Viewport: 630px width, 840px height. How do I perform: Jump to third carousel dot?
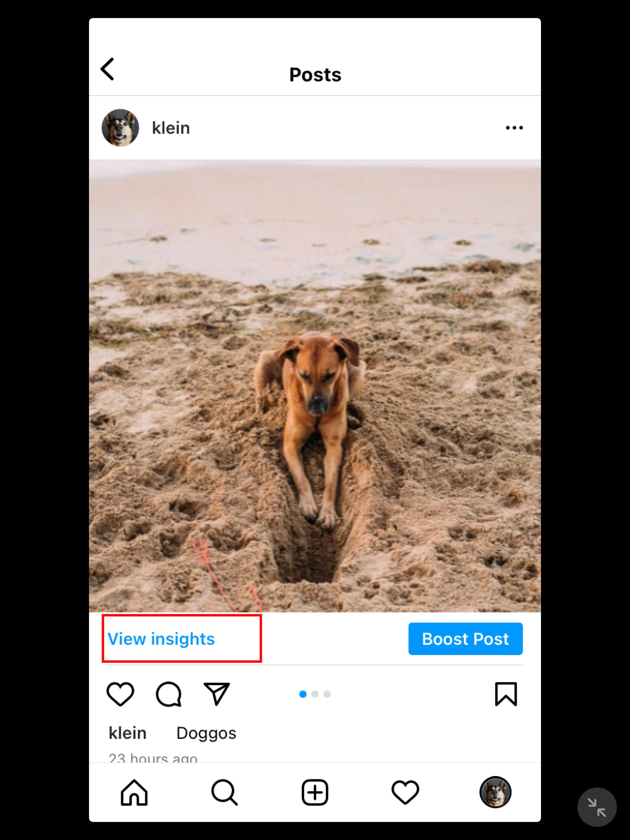tap(327, 694)
